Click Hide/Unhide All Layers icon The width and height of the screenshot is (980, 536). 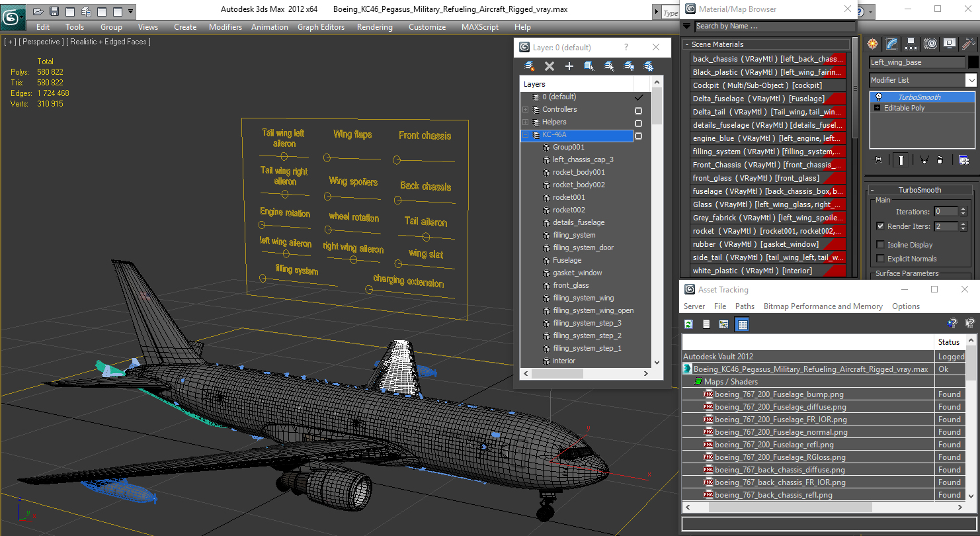point(629,66)
